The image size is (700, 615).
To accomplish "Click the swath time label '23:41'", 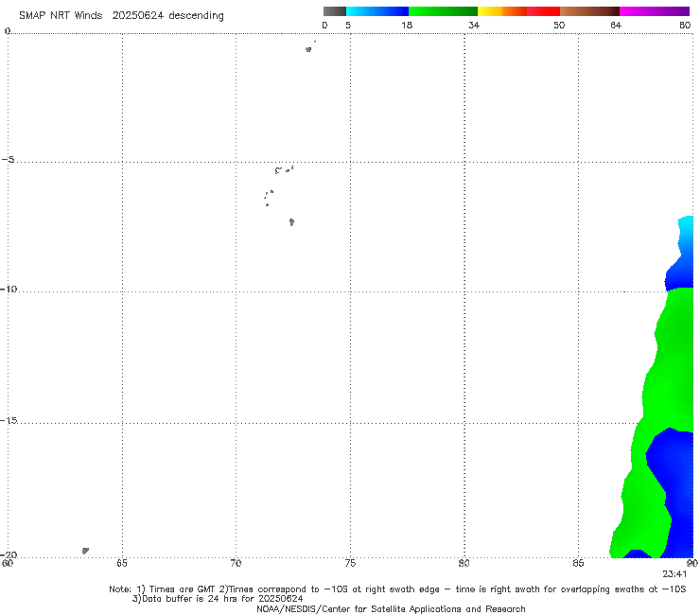I will (x=674, y=574).
